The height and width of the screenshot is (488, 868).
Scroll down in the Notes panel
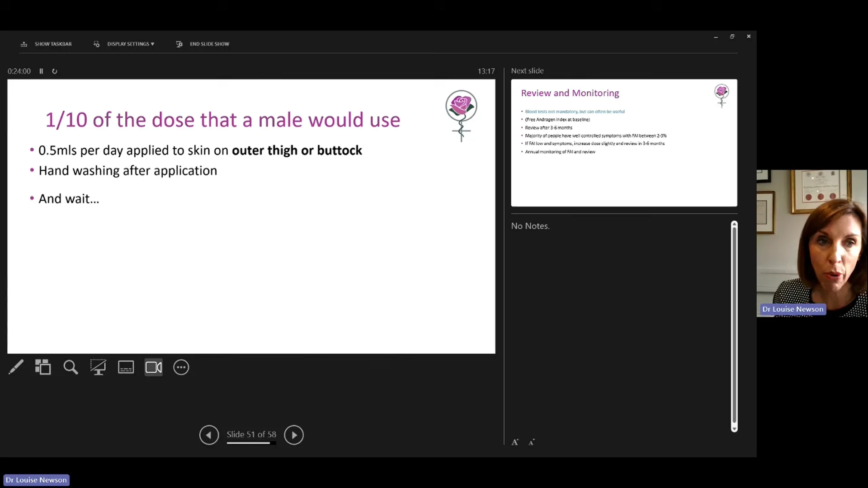point(734,428)
